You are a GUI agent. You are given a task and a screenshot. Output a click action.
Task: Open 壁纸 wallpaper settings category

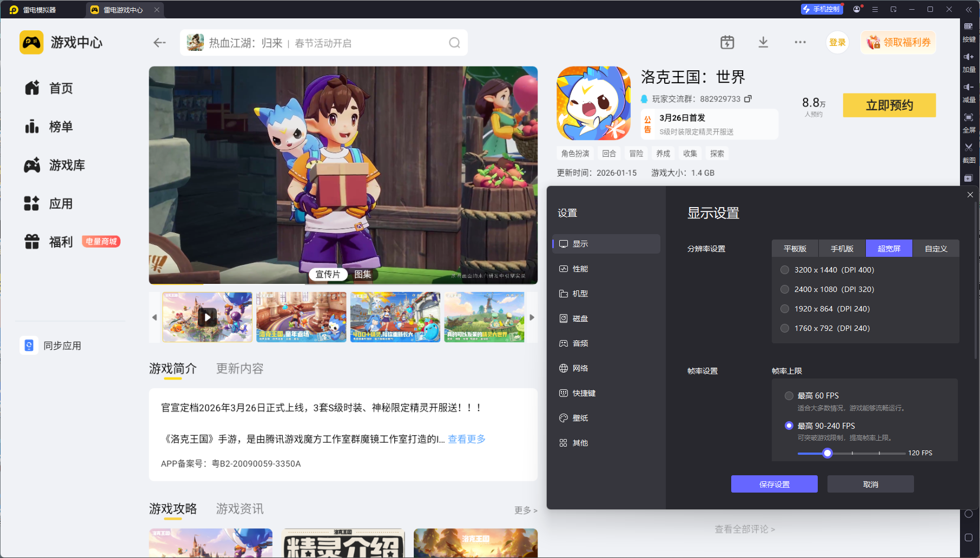pos(606,418)
